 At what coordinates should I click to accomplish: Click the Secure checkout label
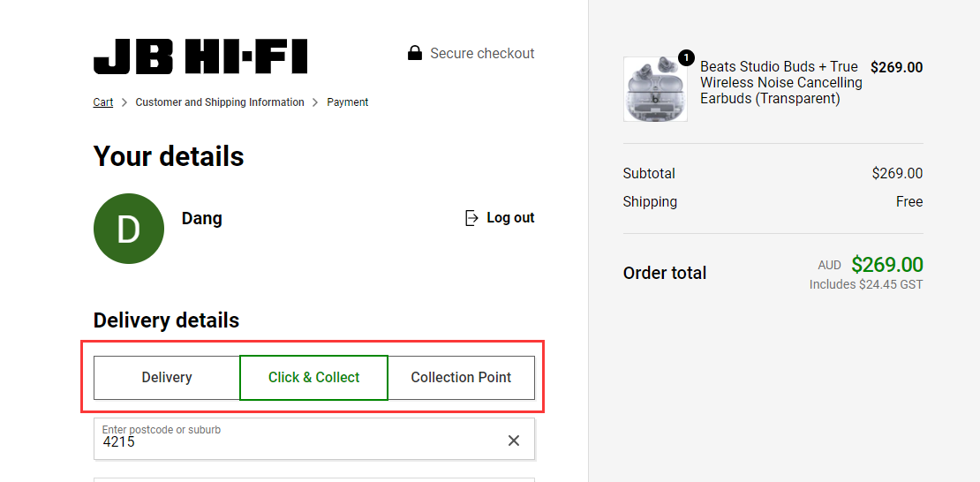[483, 54]
